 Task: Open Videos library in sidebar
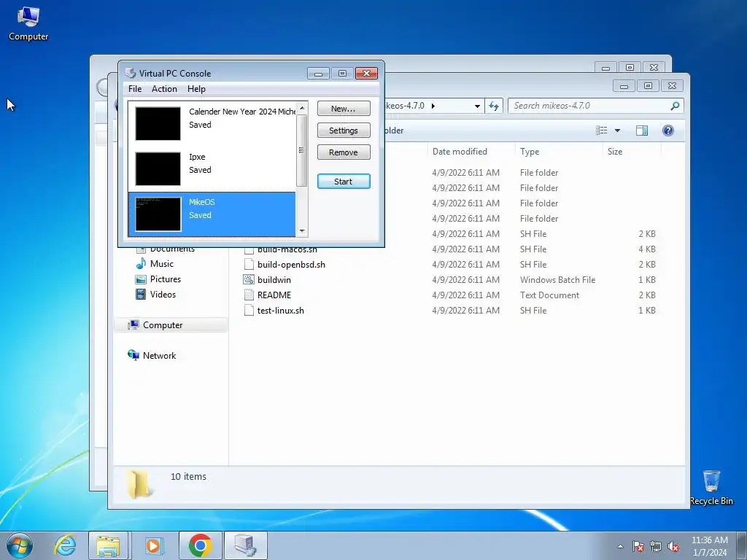(163, 295)
